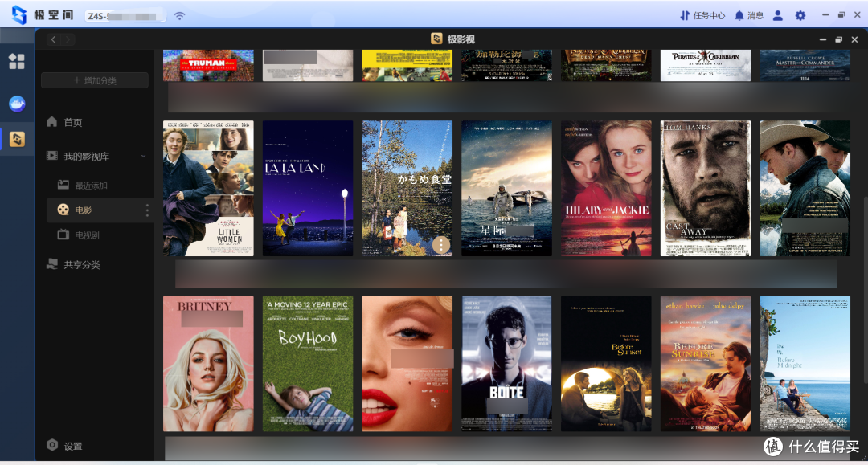The image size is (868, 465).
Task: Open the Before Midnight poster
Action: pyautogui.click(x=805, y=363)
